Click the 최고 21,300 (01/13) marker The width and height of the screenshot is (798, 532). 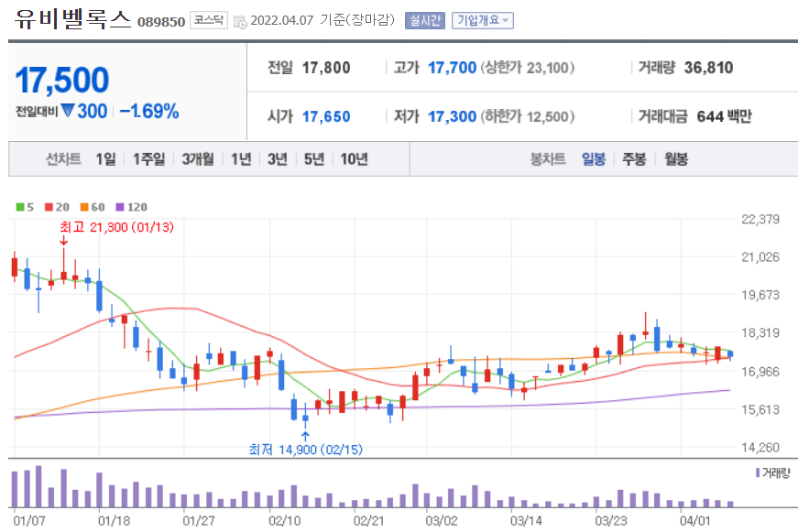(116, 227)
